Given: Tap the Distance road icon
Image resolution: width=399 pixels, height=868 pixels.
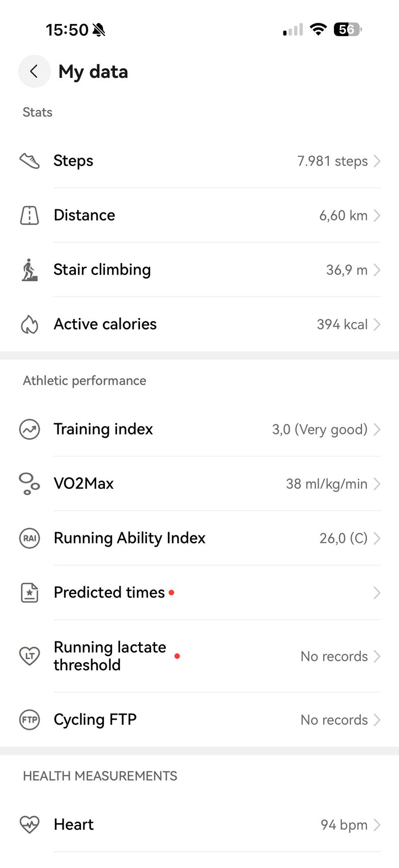Looking at the screenshot, I should (30, 215).
